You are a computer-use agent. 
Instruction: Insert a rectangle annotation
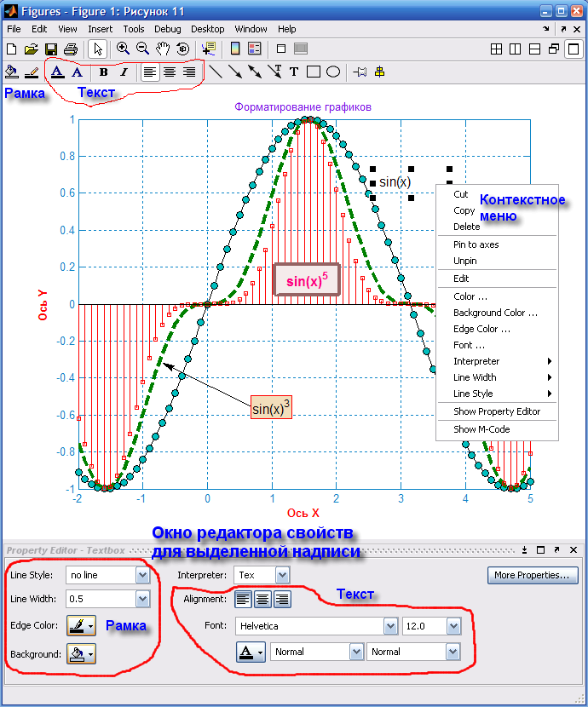click(314, 72)
